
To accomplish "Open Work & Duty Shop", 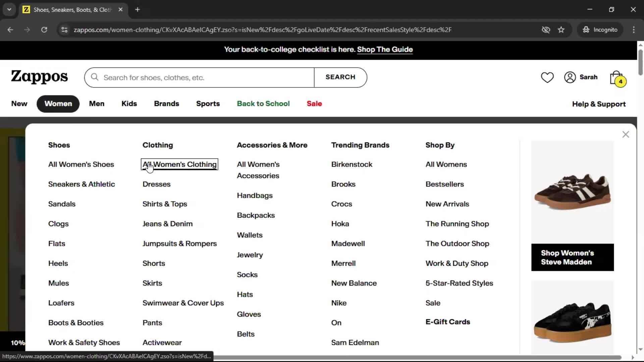I will click(x=457, y=263).
